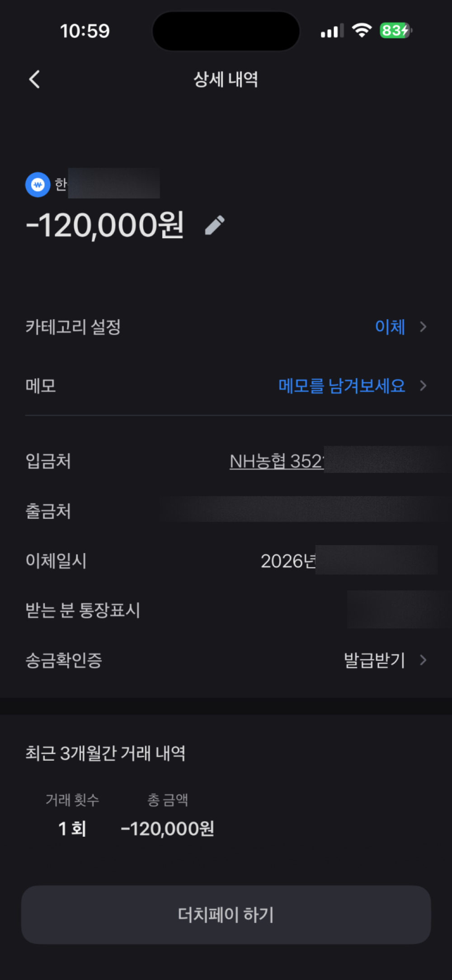
Task: Open the 송금확인증 chevron arrow
Action: [423, 660]
